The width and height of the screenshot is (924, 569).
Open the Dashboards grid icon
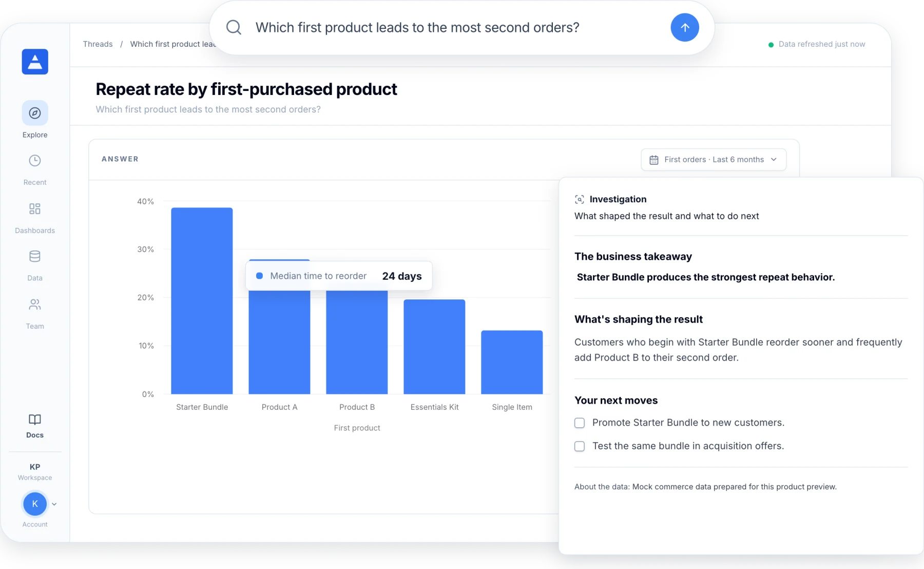coord(35,208)
